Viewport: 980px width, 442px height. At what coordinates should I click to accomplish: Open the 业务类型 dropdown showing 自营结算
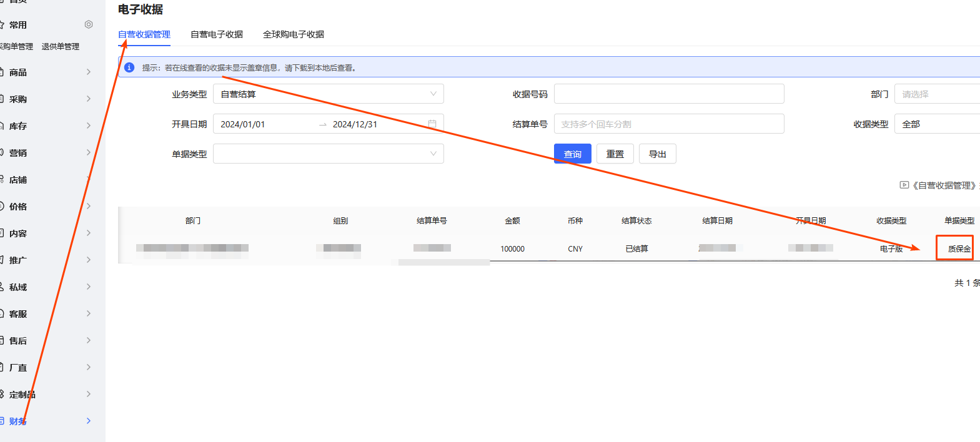328,94
